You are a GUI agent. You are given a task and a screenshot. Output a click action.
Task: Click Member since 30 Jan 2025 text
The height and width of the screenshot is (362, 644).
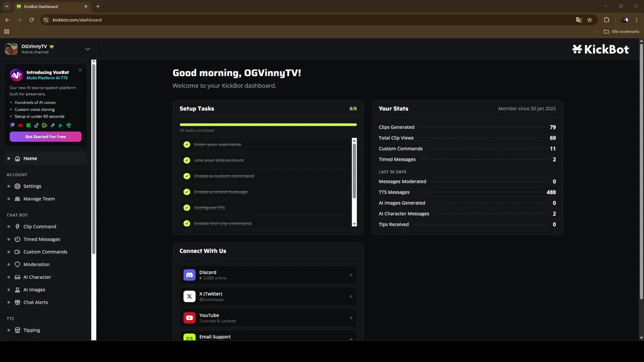coord(527,109)
